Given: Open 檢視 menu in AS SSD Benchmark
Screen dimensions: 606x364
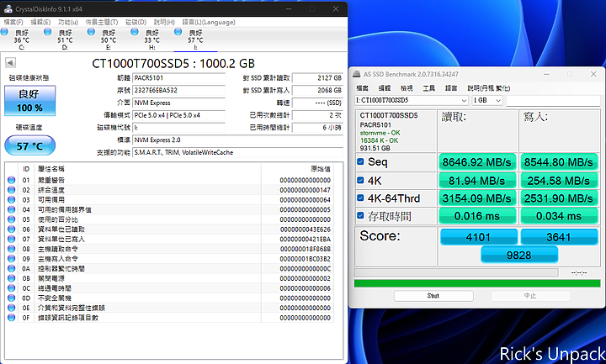Looking at the screenshot, I should pos(407,88).
